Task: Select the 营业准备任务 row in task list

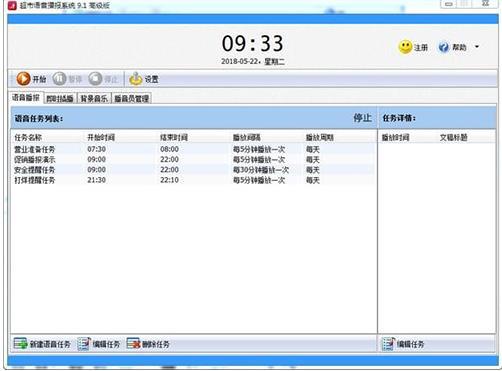Action: [x=193, y=149]
